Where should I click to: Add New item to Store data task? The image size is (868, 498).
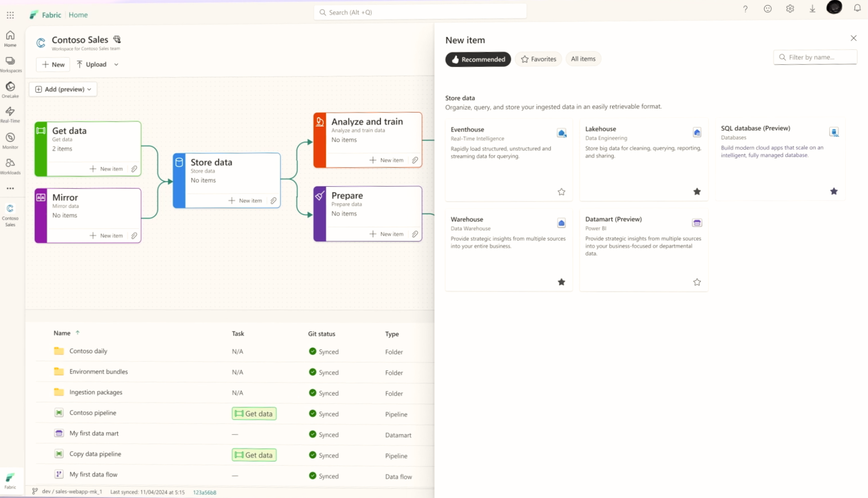coord(245,201)
